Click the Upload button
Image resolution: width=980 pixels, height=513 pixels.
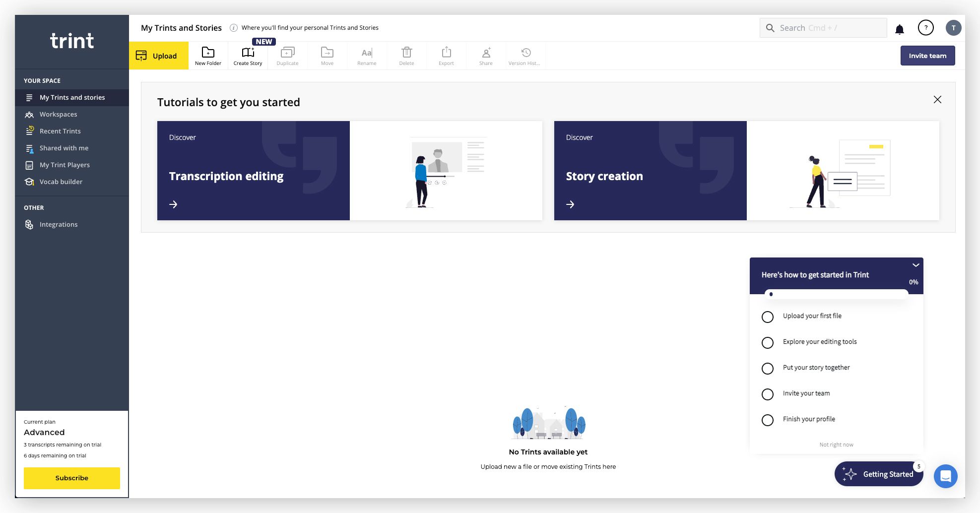159,56
